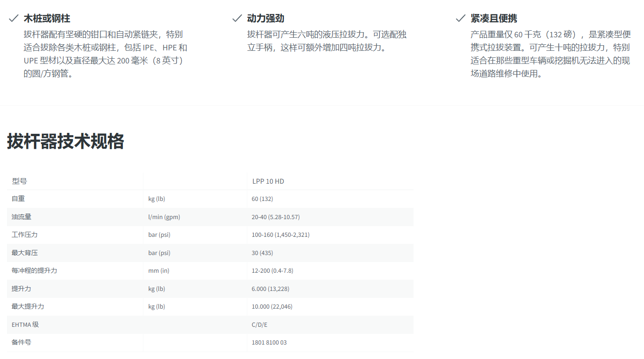Click the 备件号 row label
Image resolution: width=644 pixels, height=359 pixels.
[21, 343]
